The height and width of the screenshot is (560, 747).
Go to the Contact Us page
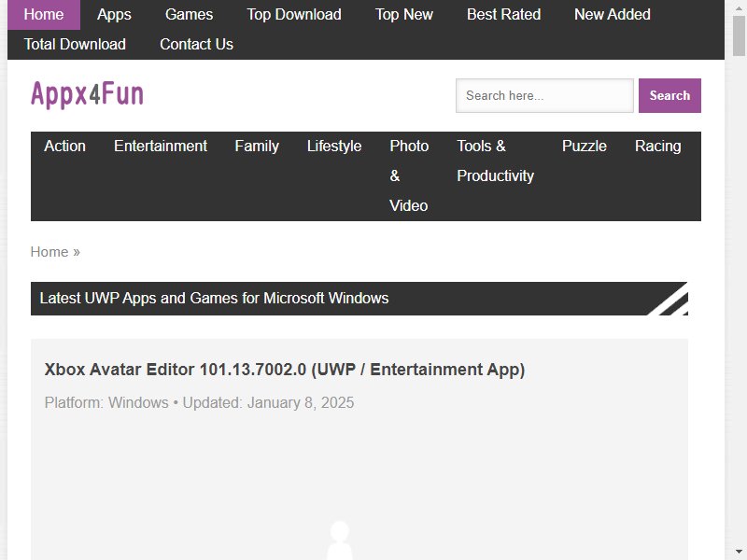[196, 44]
